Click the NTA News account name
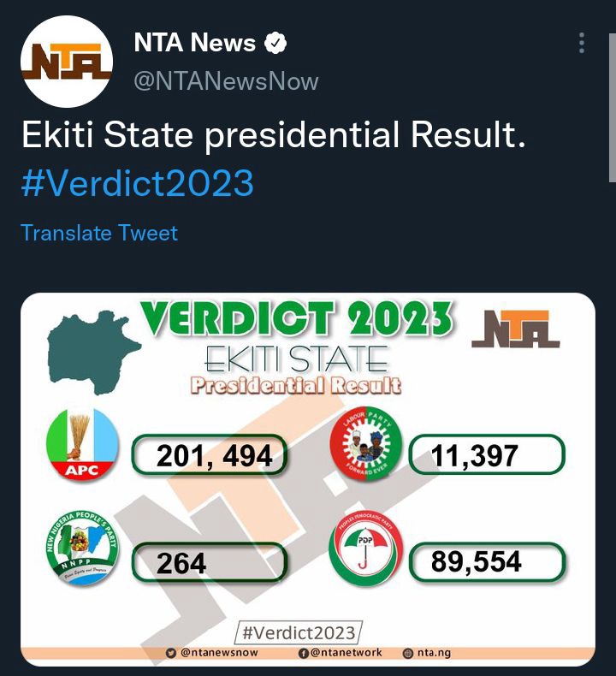 point(194,43)
